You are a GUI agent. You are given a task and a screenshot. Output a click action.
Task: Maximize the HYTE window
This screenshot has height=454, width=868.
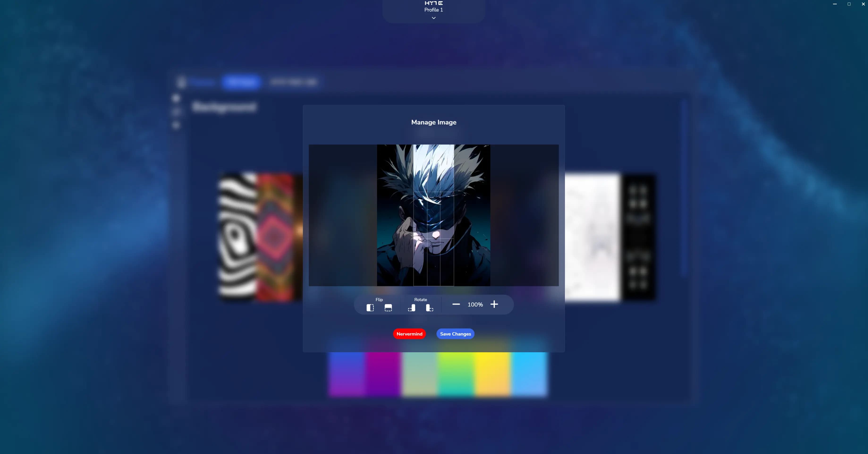(x=849, y=4)
